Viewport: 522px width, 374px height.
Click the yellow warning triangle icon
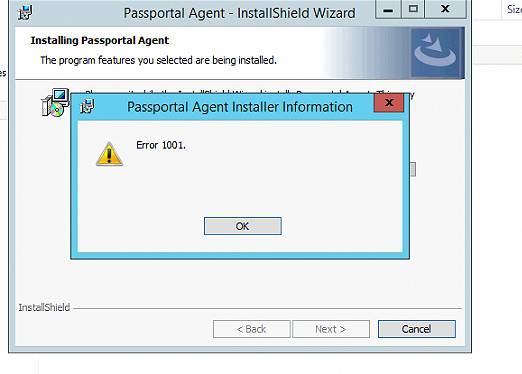(x=109, y=154)
